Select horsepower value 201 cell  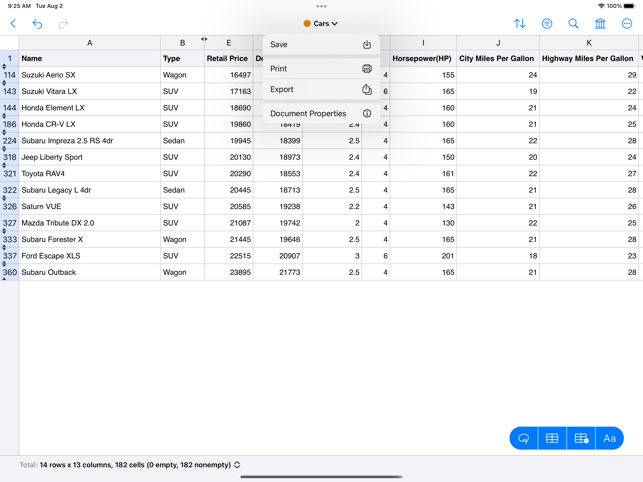[423, 256]
